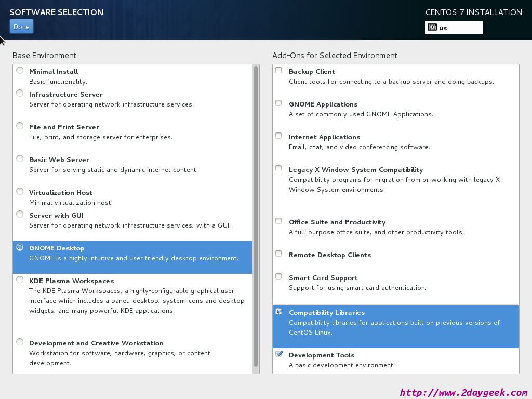Click the 'Office Suite and Productivity' title
The width and height of the screenshot is (532, 399).
[337, 222]
